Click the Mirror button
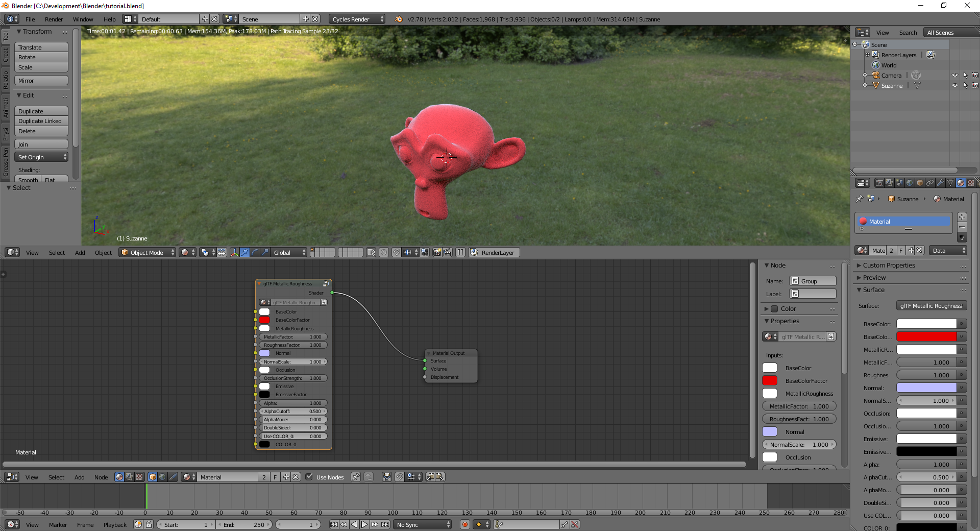The image size is (980, 531). (x=41, y=81)
